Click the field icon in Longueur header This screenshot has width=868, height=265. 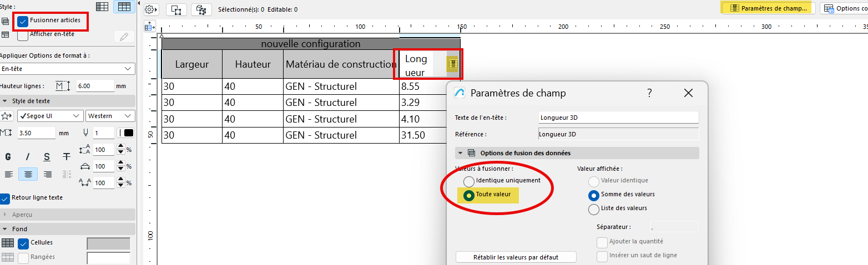tap(453, 64)
